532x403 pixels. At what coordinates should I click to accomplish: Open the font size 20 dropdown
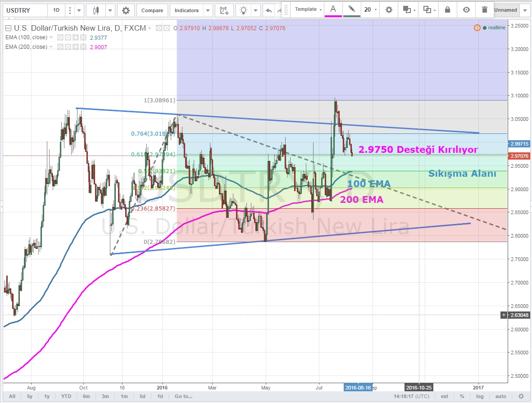coord(370,9)
